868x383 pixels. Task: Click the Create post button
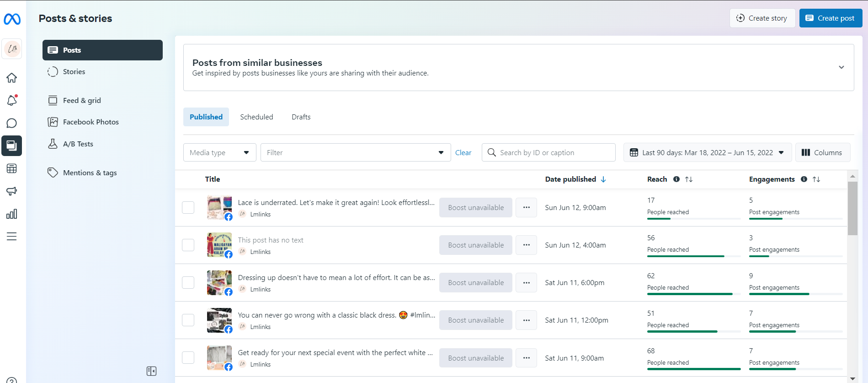point(831,18)
